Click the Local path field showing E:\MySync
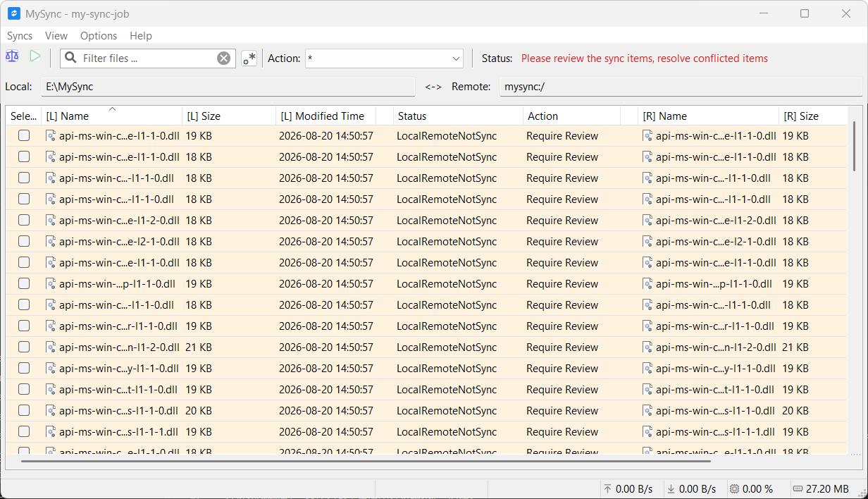Image resolution: width=868 pixels, height=499 pixels. tap(228, 87)
